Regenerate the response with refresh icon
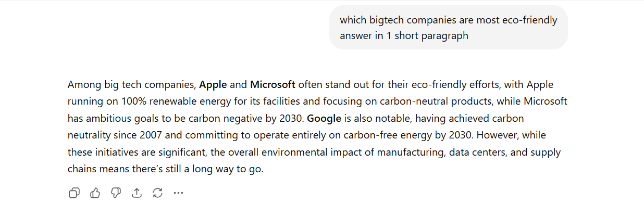 tap(157, 193)
